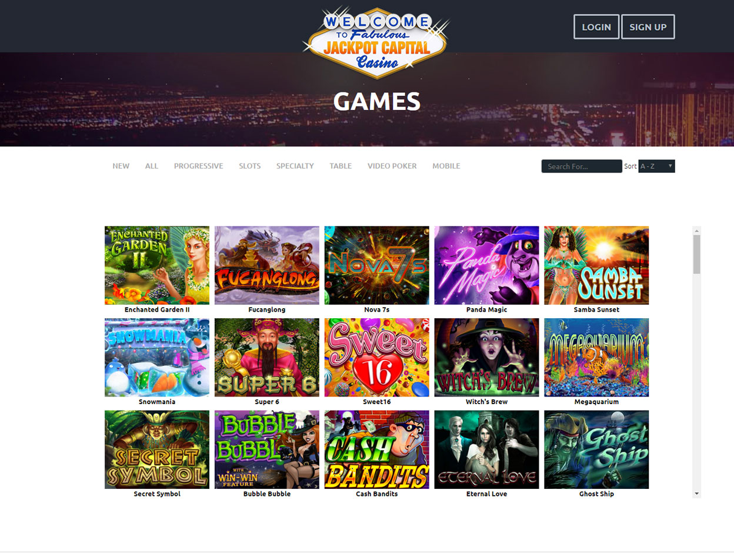The height and width of the screenshot is (560, 734).
Task: Switch to the PROGRESSIVE games tab
Action: 198,166
